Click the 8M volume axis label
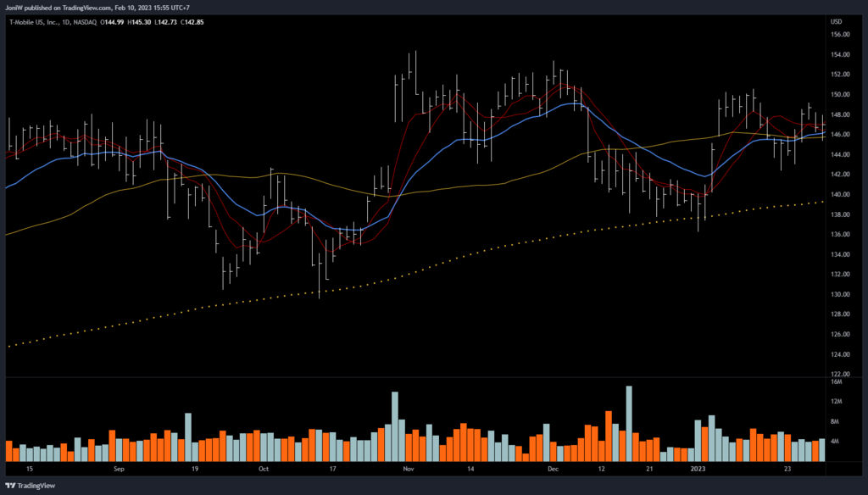The image size is (868, 495). pyautogui.click(x=836, y=422)
